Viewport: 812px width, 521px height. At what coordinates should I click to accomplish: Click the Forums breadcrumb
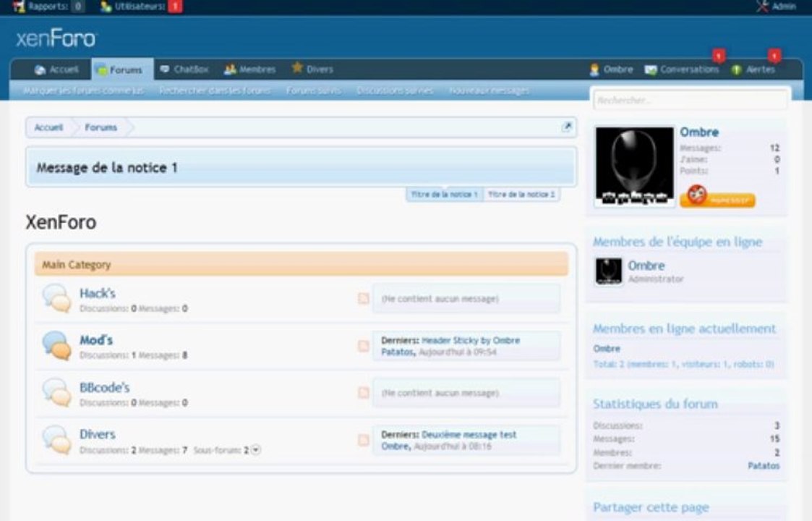pyautogui.click(x=101, y=127)
